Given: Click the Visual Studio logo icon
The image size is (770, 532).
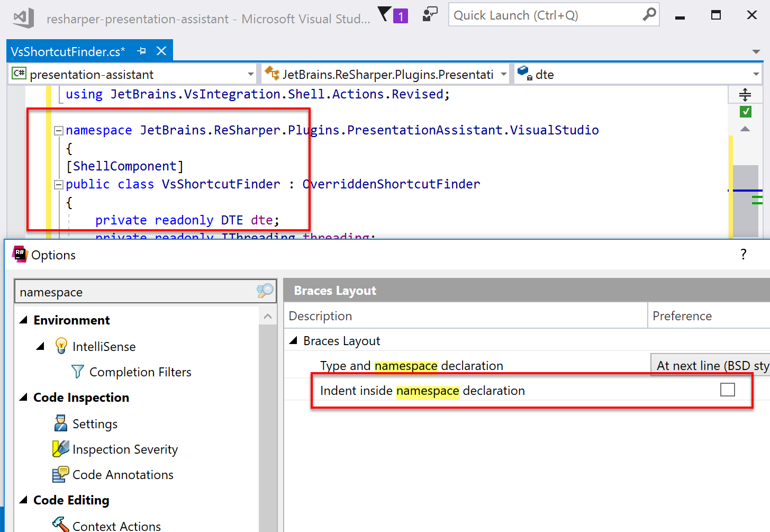Looking at the screenshot, I should 24,18.
